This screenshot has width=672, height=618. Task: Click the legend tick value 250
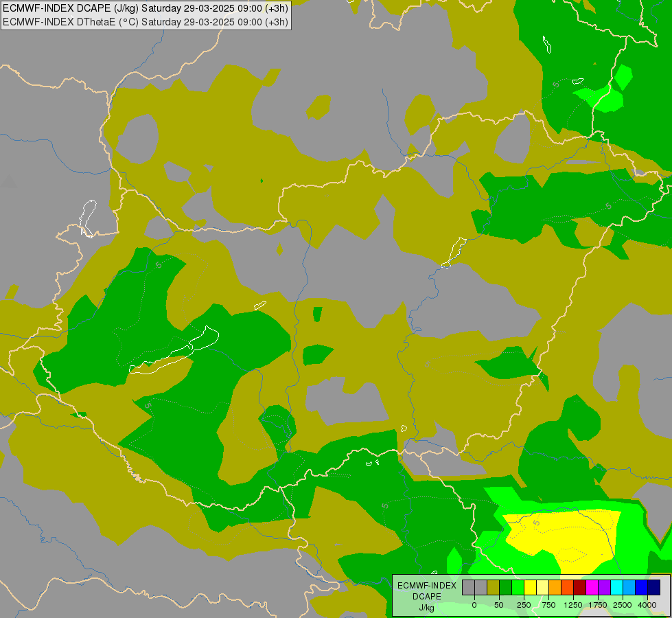point(524,605)
